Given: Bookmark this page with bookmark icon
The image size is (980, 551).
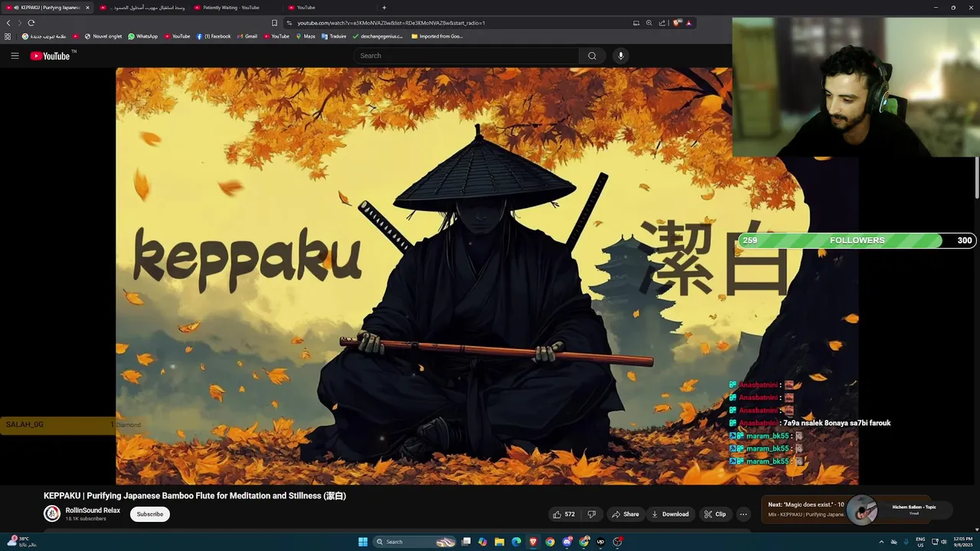Looking at the screenshot, I should [274, 23].
